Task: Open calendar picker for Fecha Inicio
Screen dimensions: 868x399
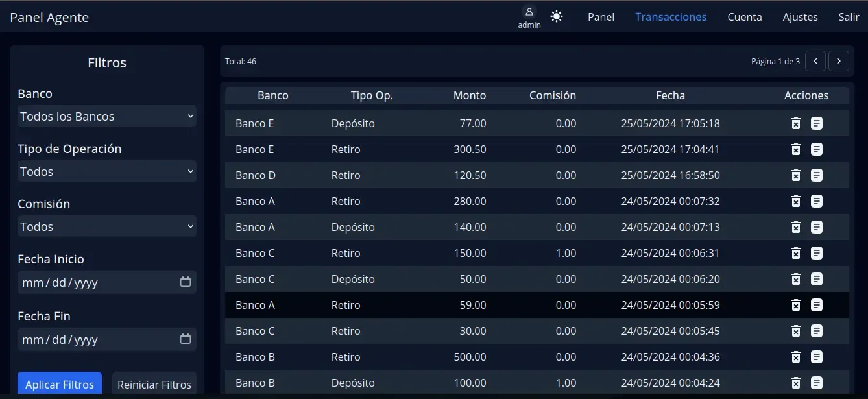Action: point(186,282)
